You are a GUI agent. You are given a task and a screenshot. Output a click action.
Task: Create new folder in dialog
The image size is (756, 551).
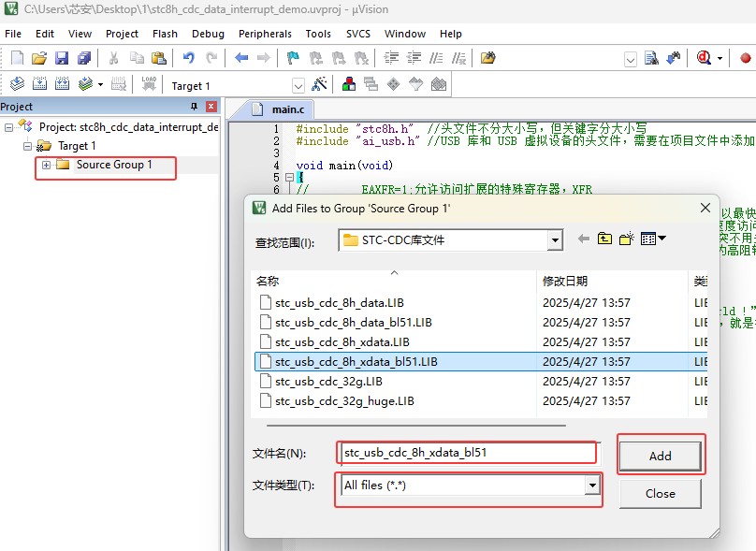pyautogui.click(x=627, y=239)
